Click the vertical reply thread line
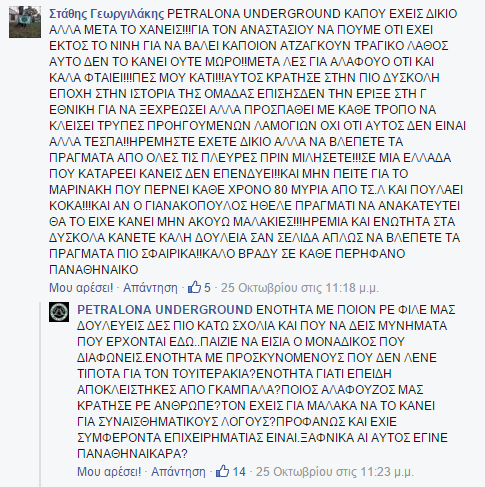 pyautogui.click(x=40, y=394)
